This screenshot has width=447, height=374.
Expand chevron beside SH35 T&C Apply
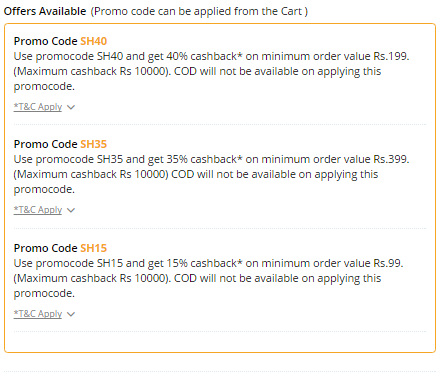(71, 210)
